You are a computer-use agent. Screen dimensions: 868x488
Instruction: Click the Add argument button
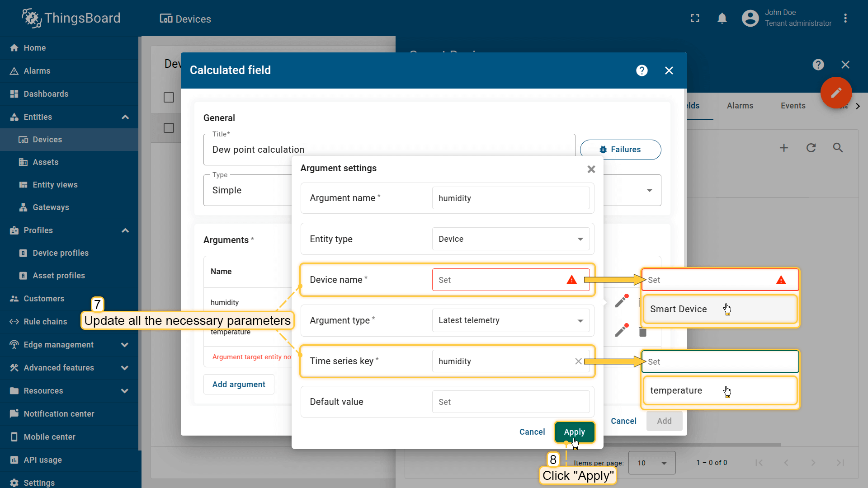click(239, 385)
